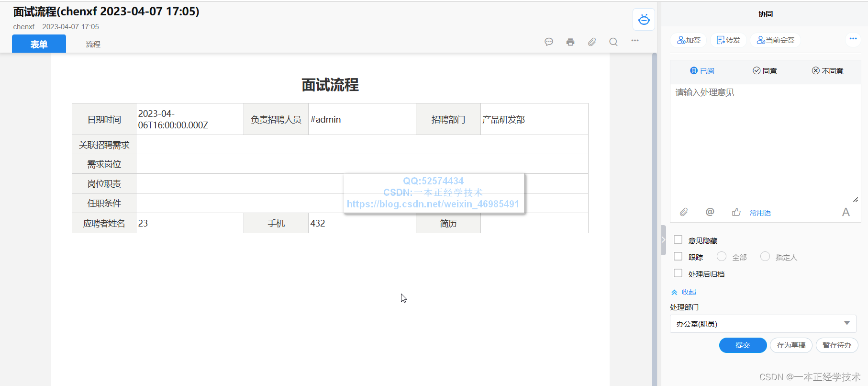The image size is (868, 386).
Task: Click the 转发 forward button
Action: pos(728,40)
